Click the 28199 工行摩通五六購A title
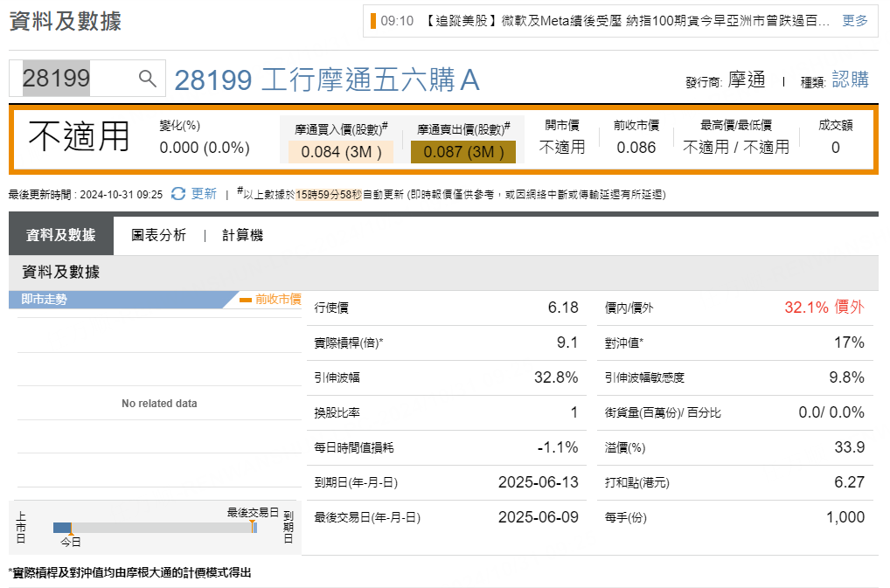The image size is (890, 588). click(327, 80)
